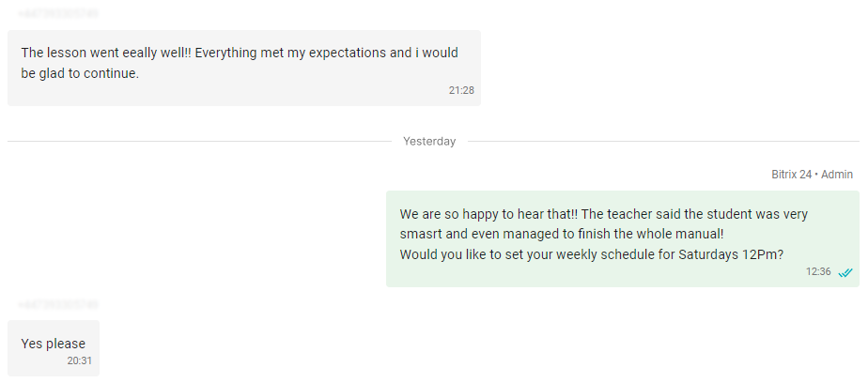Click the be glad to continue line

click(80, 73)
